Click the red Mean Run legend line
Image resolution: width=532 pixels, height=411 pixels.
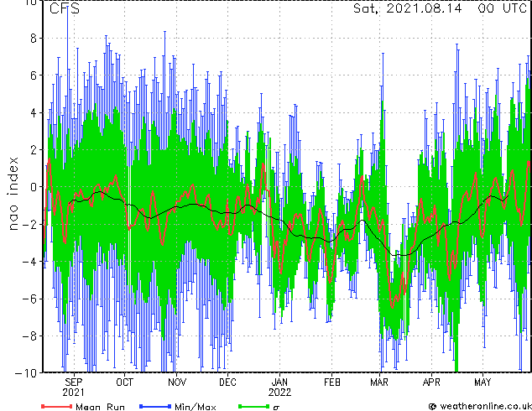(x=57, y=406)
